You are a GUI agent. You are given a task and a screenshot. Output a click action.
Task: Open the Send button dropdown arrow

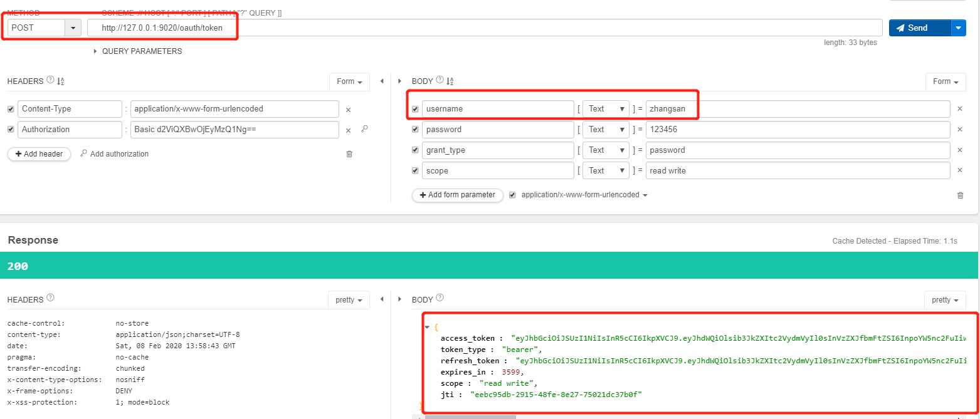(x=959, y=28)
